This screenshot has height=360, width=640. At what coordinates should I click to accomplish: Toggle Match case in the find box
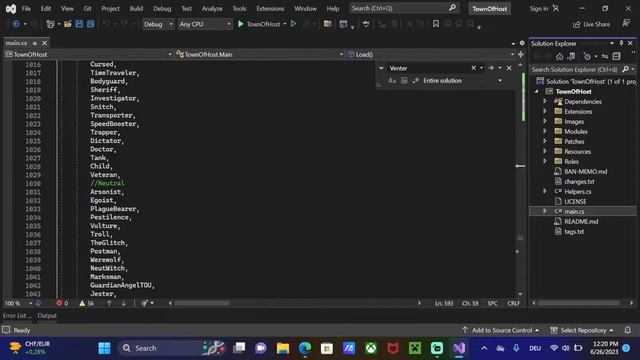click(392, 81)
